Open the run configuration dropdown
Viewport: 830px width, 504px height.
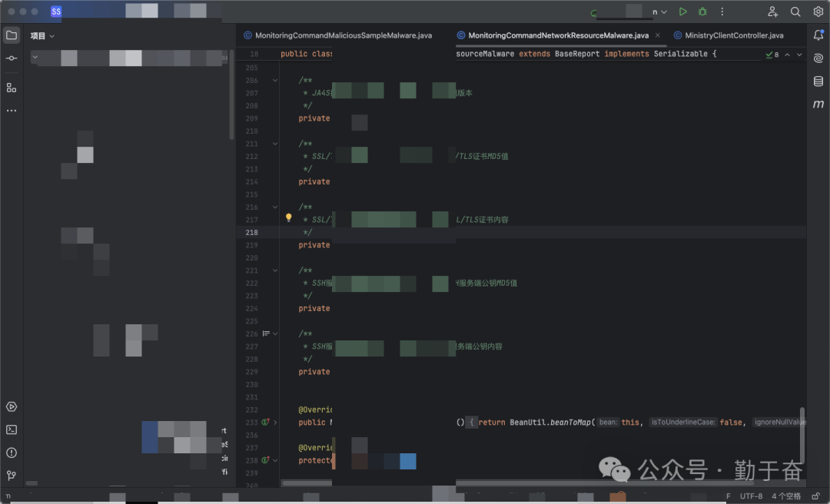click(659, 12)
